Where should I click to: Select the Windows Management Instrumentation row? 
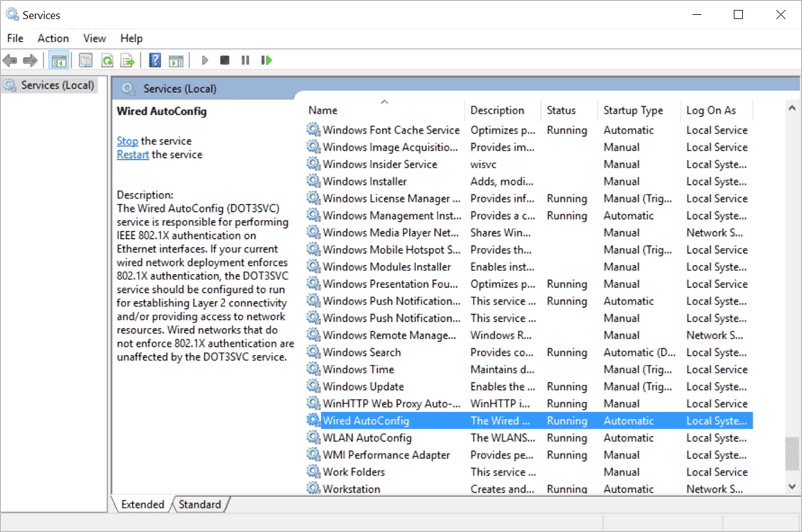[529, 215]
